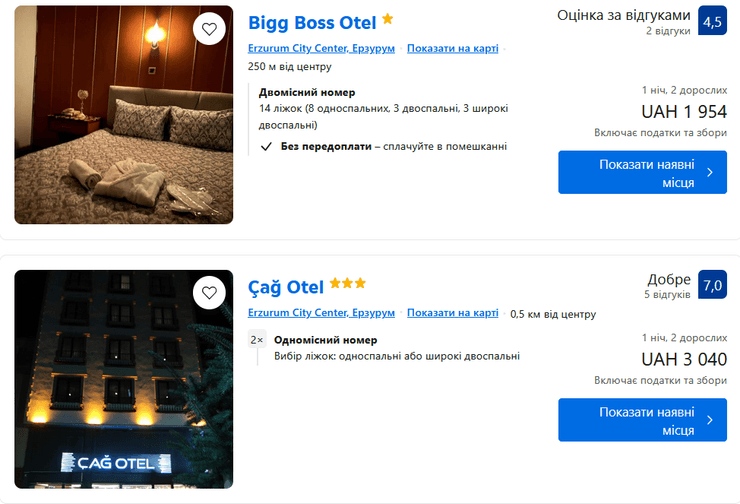Image resolution: width=740 pixels, height=504 pixels.
Task: Click the 2× room quantity badge
Action: point(257,340)
